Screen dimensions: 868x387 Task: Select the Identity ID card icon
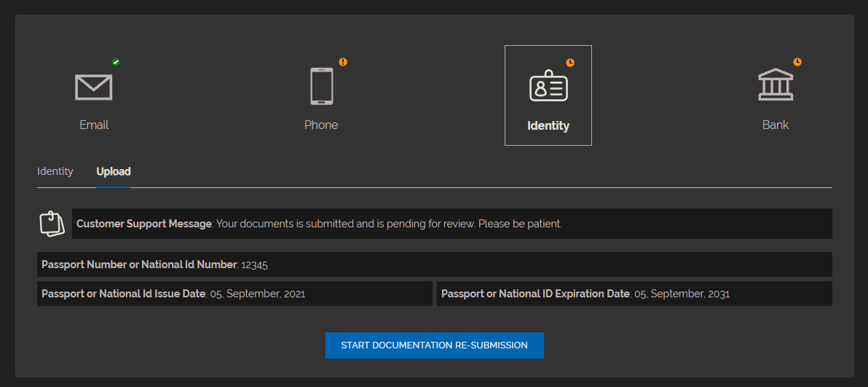[548, 87]
